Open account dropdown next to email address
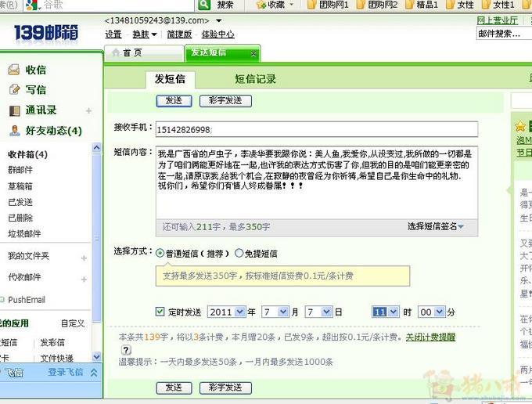 219,20
